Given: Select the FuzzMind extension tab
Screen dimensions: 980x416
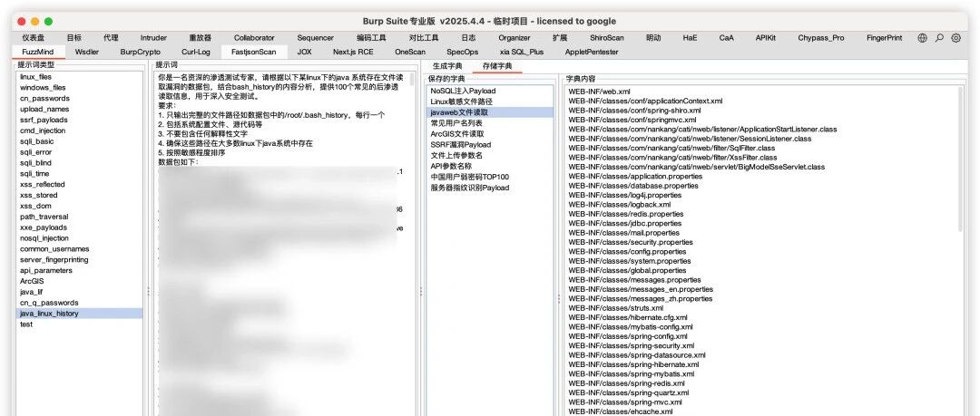Looking at the screenshot, I should point(38,52).
